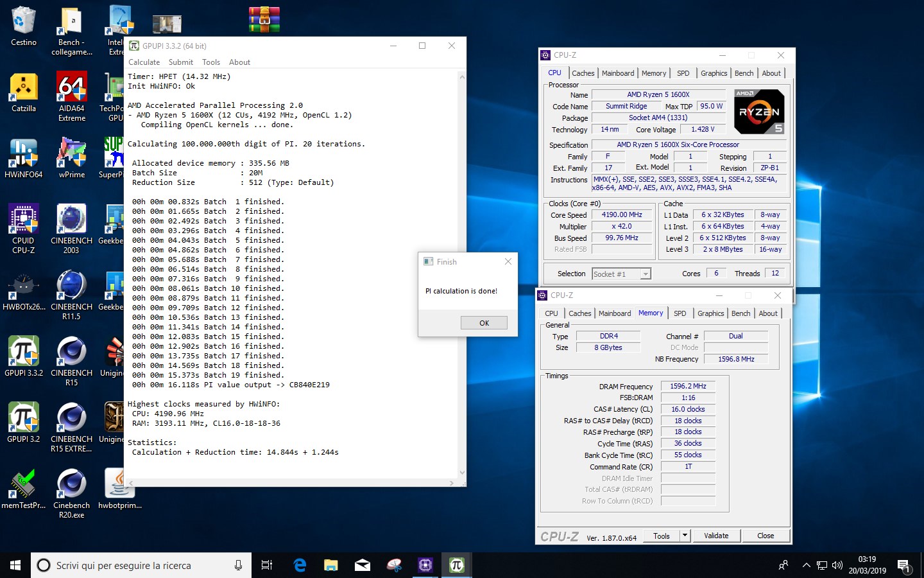Open the Bench collegame desktop shortcut
The image size is (924, 578).
point(71,31)
